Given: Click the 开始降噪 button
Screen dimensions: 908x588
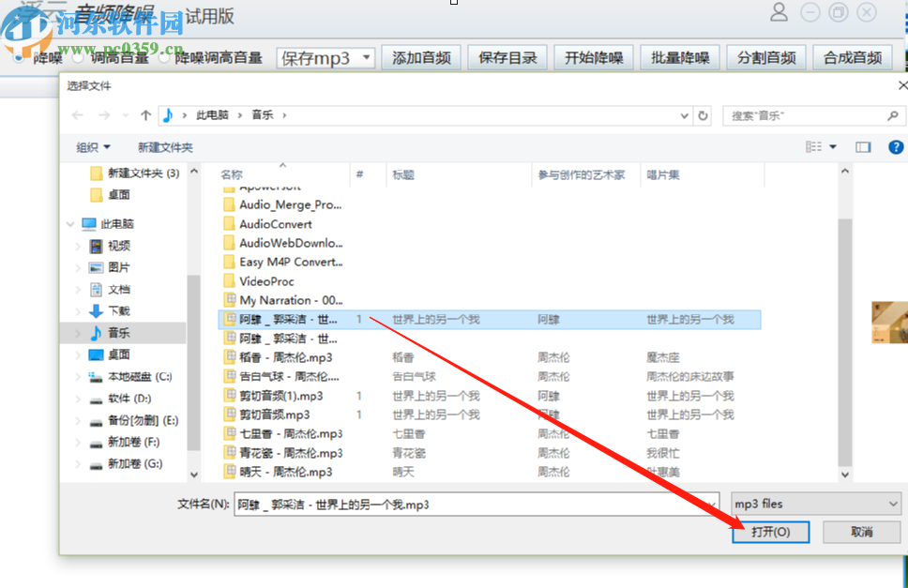Looking at the screenshot, I should click(x=594, y=58).
